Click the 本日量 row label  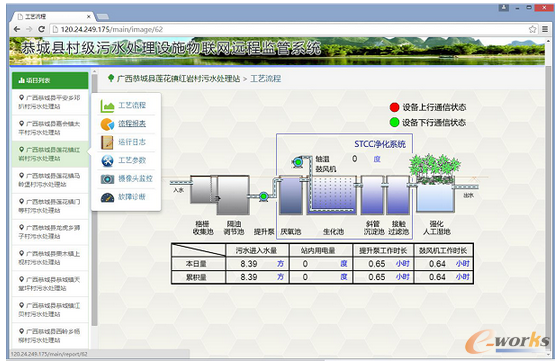pos(196,264)
